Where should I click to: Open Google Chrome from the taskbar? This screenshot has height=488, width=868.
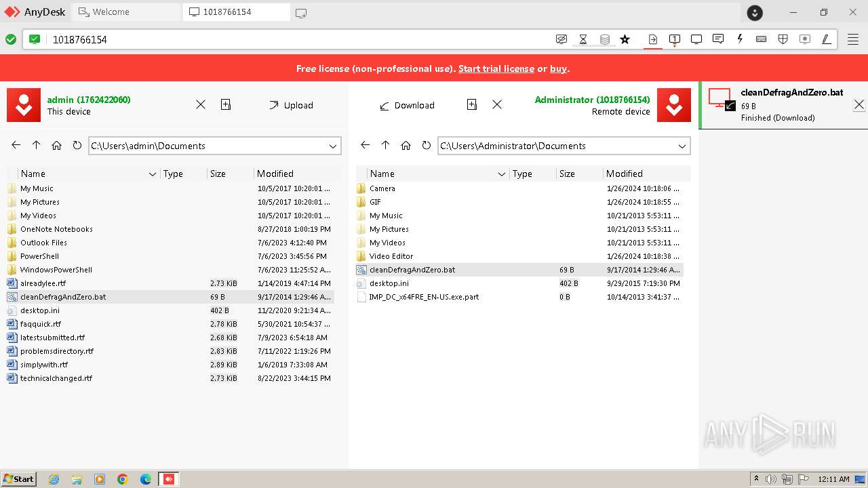point(123,479)
